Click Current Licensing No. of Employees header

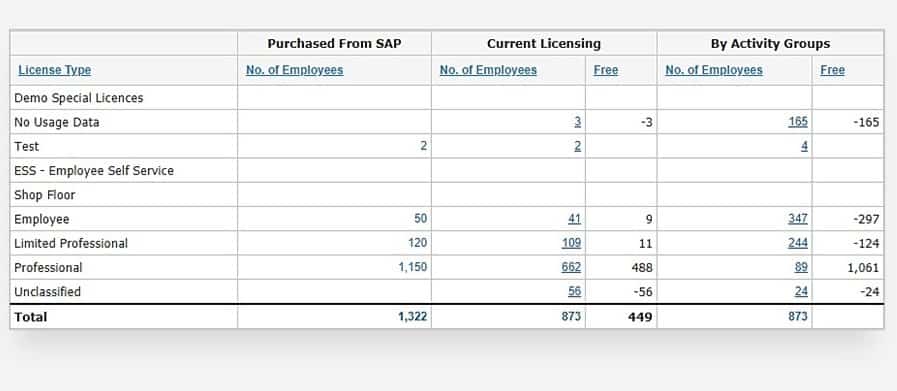pos(488,70)
